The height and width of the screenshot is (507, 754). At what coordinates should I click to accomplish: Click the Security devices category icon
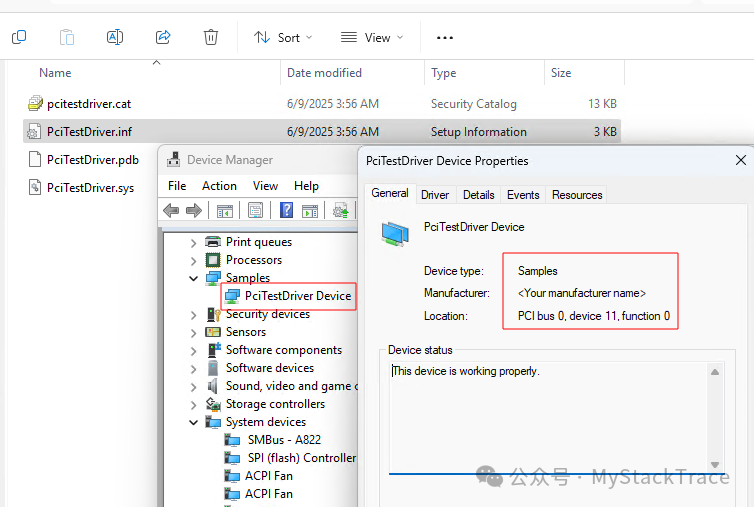point(213,314)
